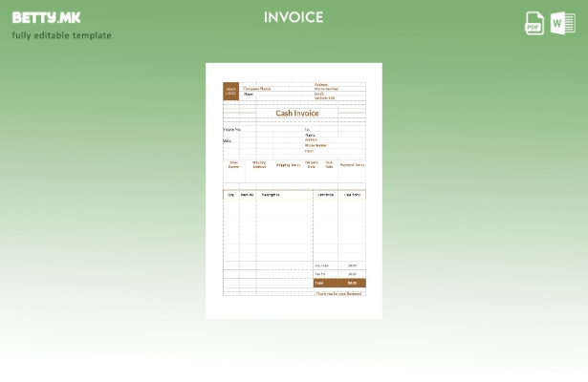The width and height of the screenshot is (588, 382).
Task: Click the 'Cash Invoice' title
Action: (x=296, y=113)
